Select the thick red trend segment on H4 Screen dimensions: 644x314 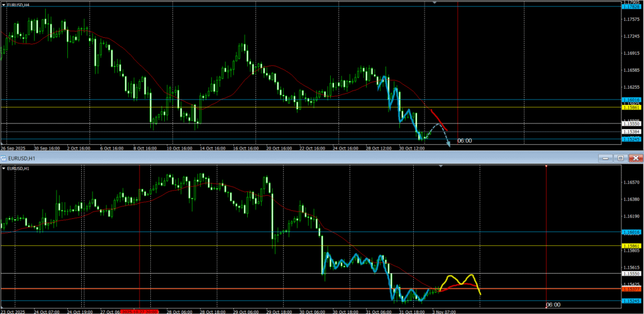(438, 120)
